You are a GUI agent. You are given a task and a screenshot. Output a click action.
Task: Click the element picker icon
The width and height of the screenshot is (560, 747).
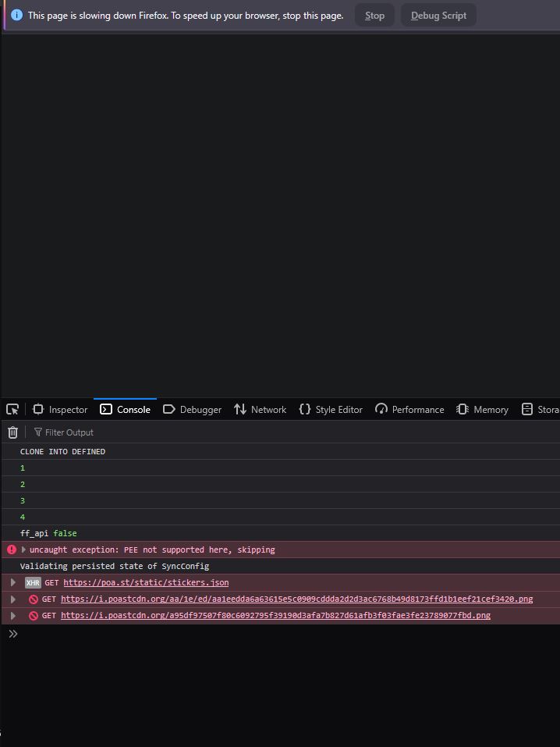[x=12, y=409]
